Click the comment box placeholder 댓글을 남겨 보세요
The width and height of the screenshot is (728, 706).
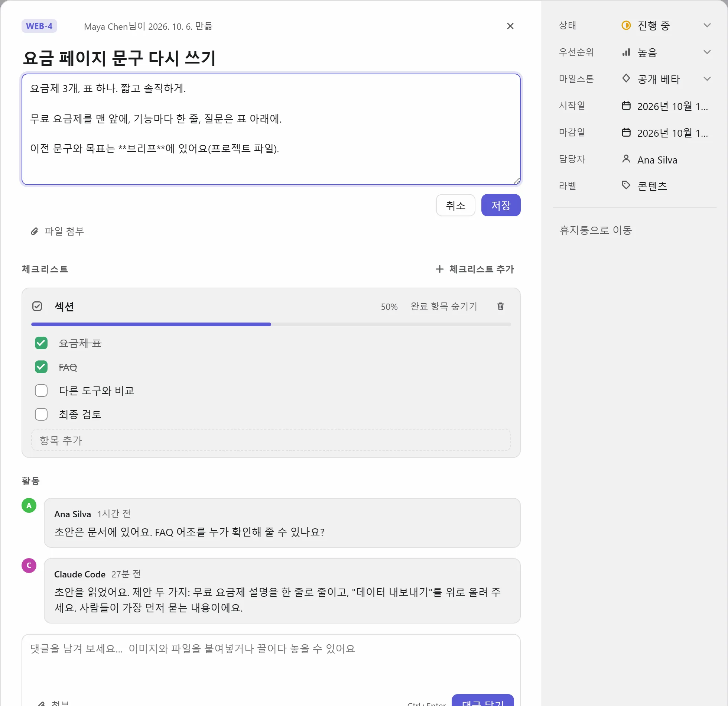coord(192,649)
